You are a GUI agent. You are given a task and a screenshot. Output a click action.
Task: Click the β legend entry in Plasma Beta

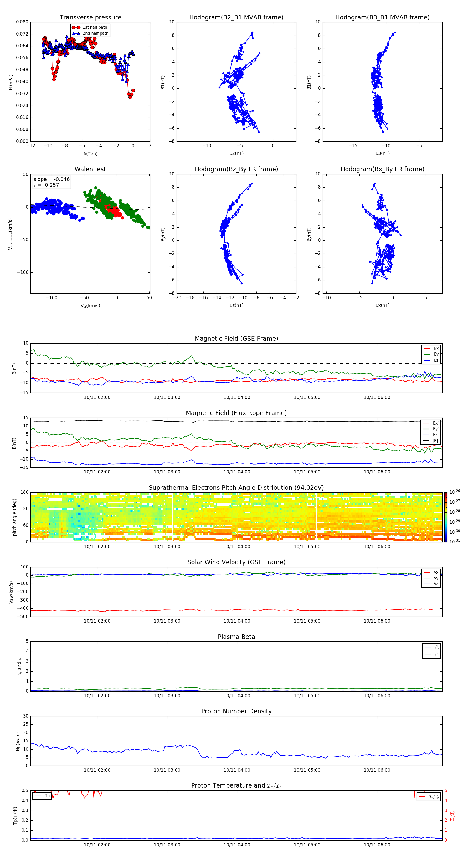(431, 654)
